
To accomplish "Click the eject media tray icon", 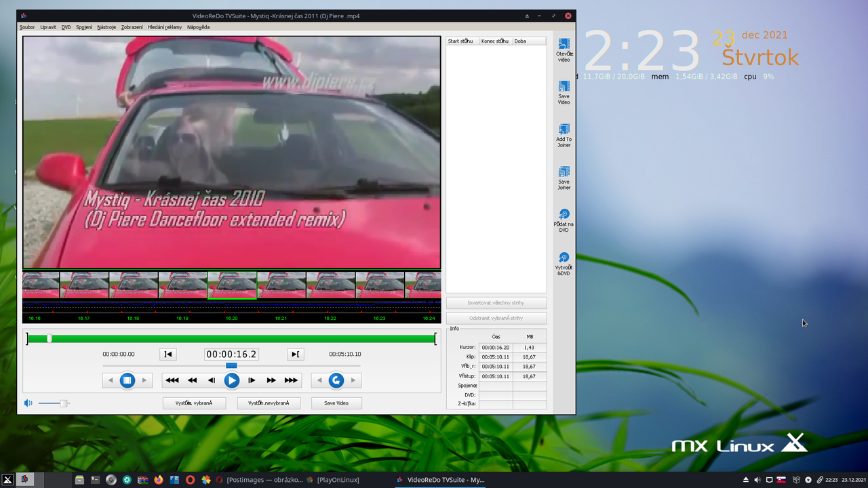I will point(746,480).
